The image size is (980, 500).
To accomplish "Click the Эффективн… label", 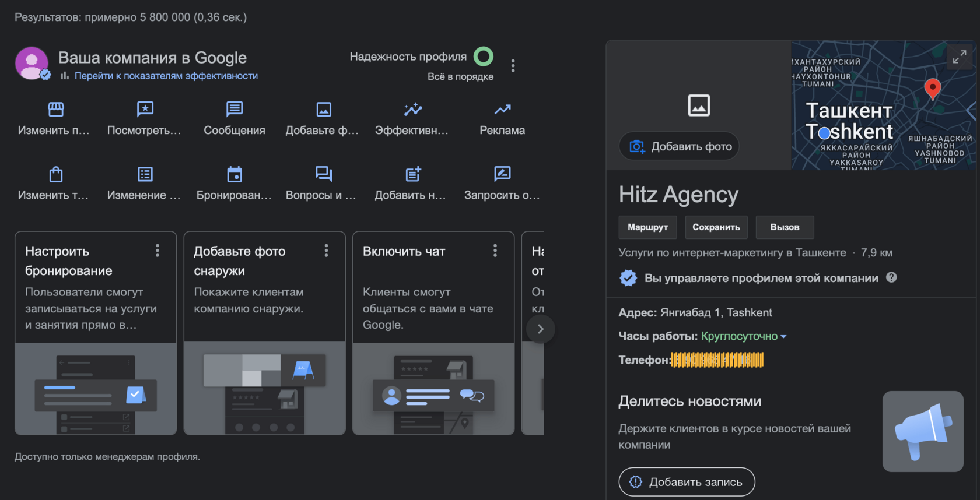I will 412,131.
